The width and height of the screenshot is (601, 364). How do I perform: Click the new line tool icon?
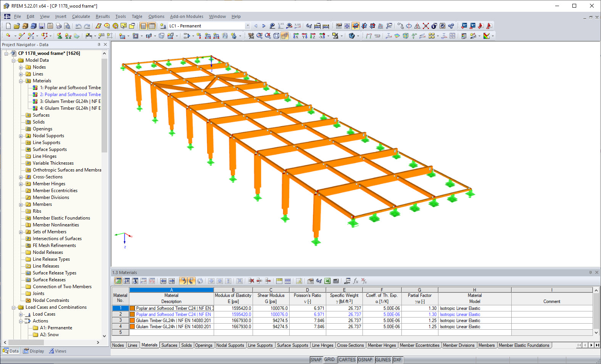click(x=22, y=36)
